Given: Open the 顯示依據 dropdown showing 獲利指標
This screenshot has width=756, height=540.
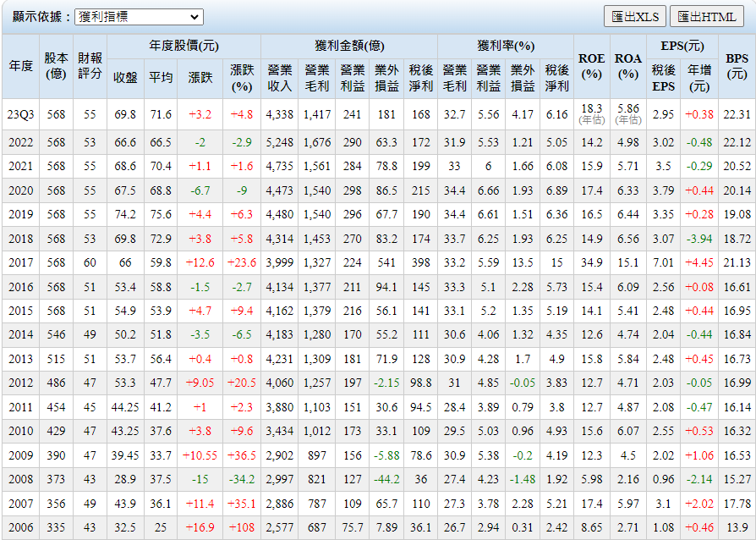Looking at the screenshot, I should pyautogui.click(x=139, y=17).
